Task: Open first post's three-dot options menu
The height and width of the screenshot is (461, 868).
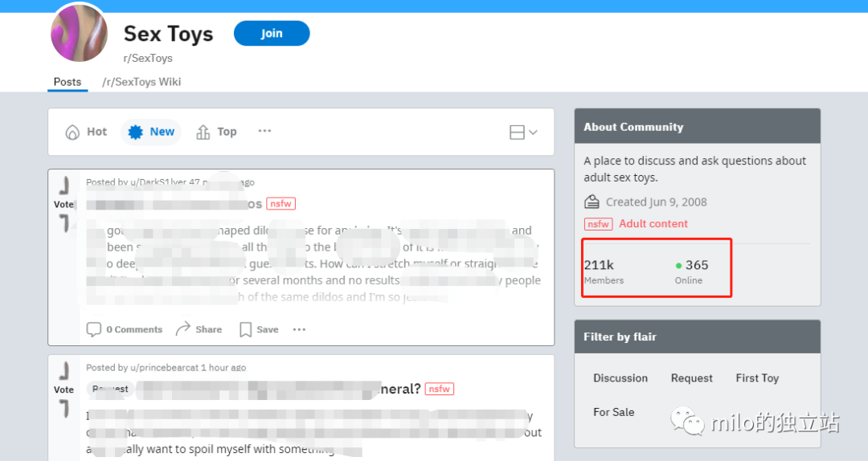Action: pyautogui.click(x=300, y=329)
